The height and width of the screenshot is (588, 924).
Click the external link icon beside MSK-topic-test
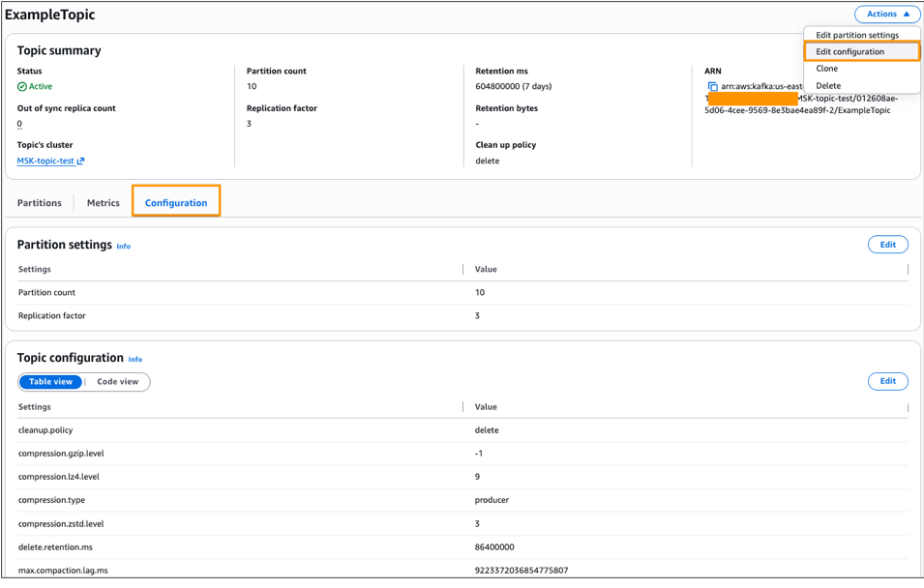80,162
